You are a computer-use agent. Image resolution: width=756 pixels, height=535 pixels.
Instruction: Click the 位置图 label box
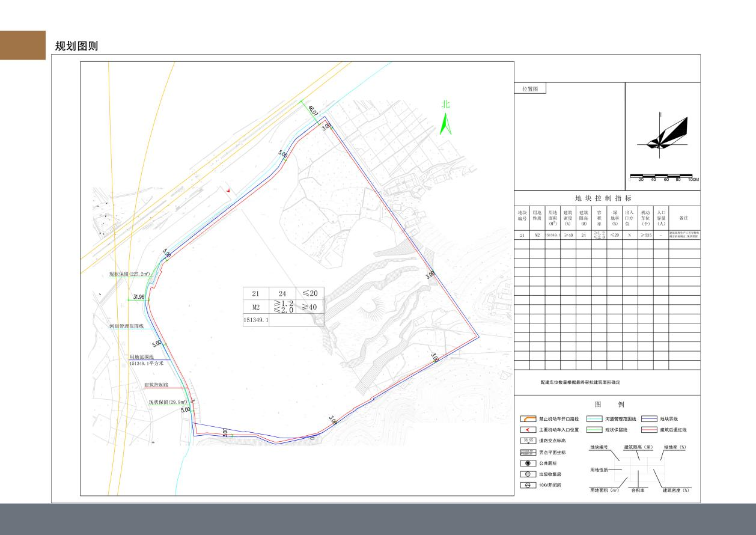click(x=530, y=89)
